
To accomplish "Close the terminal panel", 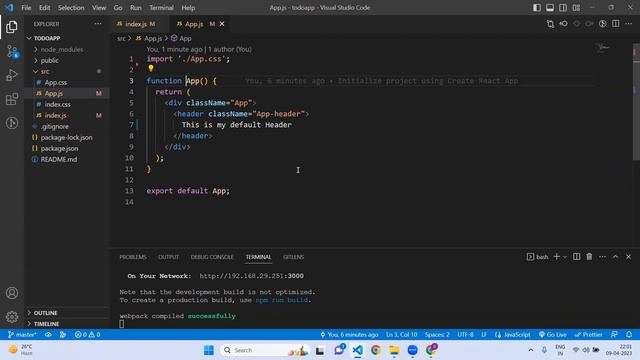I will 629,257.
